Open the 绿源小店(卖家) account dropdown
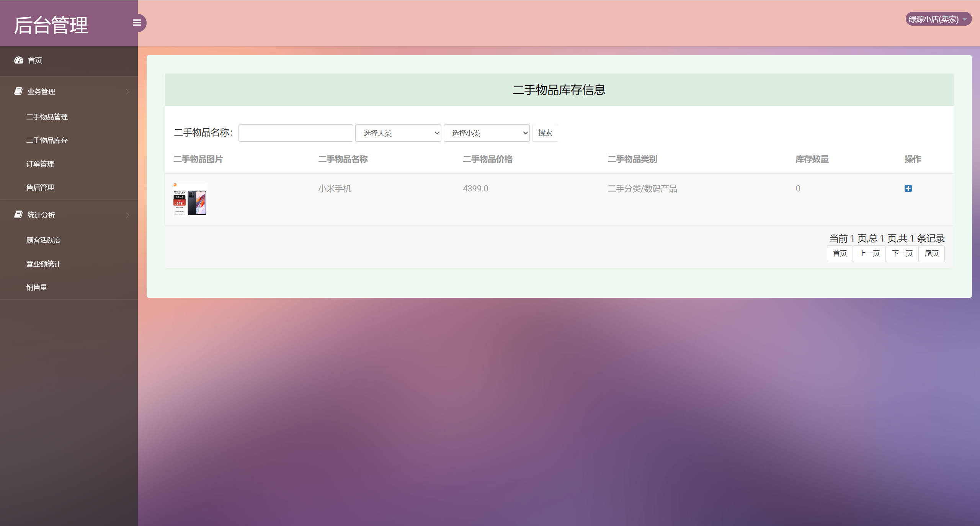The height and width of the screenshot is (526, 980). 938,19
